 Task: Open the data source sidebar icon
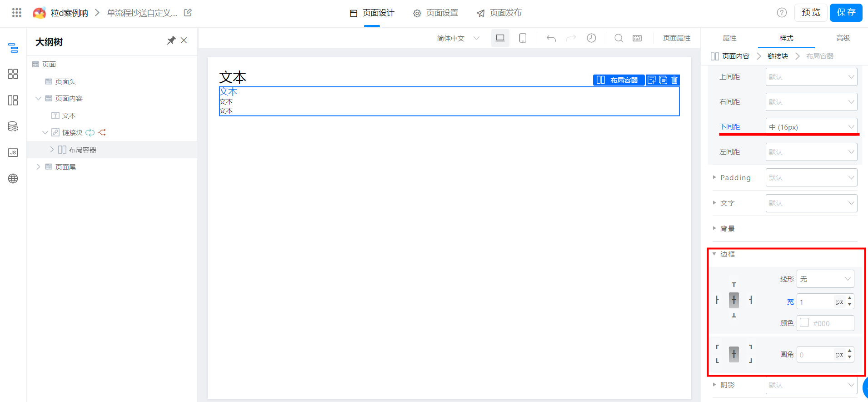pos(13,126)
